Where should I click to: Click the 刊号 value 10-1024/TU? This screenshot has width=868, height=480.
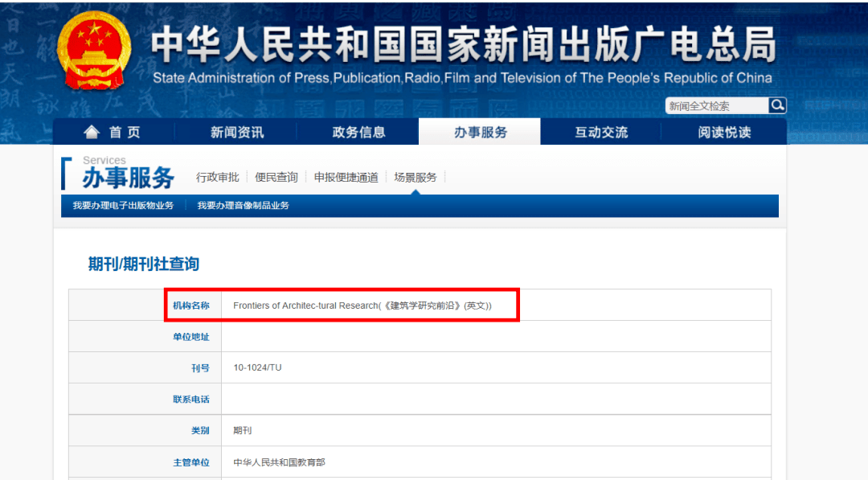click(x=257, y=367)
